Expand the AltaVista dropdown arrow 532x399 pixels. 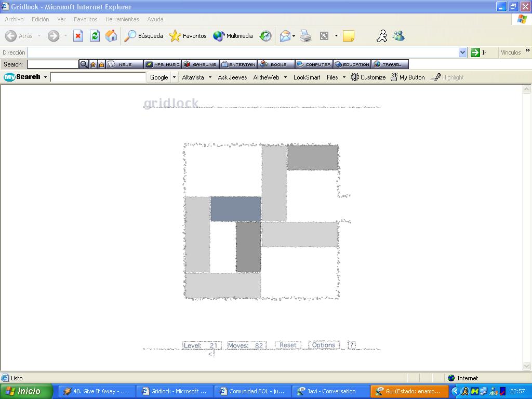[x=210, y=77]
